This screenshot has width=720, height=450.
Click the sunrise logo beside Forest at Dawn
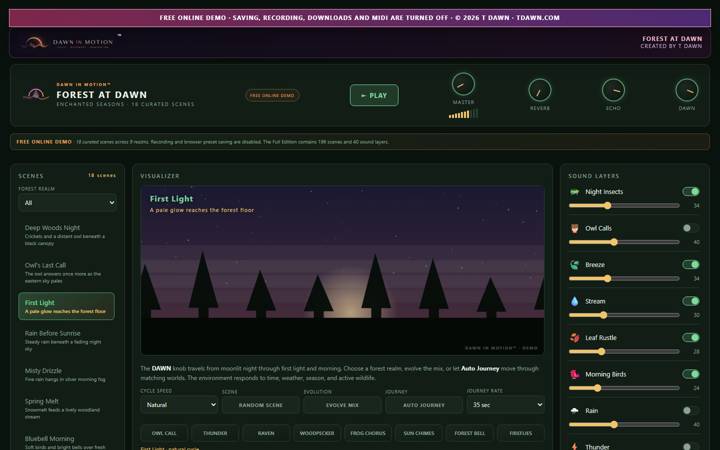tap(36, 95)
